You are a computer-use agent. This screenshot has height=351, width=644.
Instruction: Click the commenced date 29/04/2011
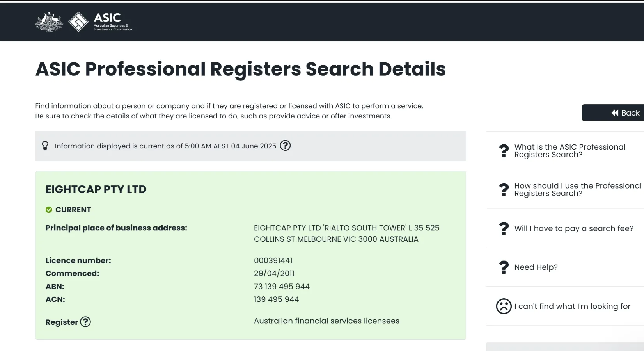(x=274, y=273)
